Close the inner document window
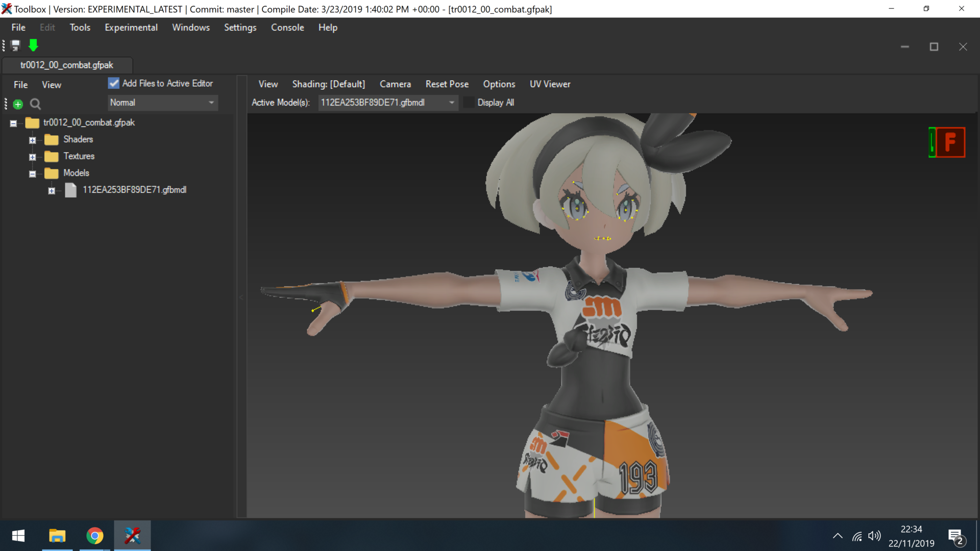This screenshot has width=980, height=551. 963,46
